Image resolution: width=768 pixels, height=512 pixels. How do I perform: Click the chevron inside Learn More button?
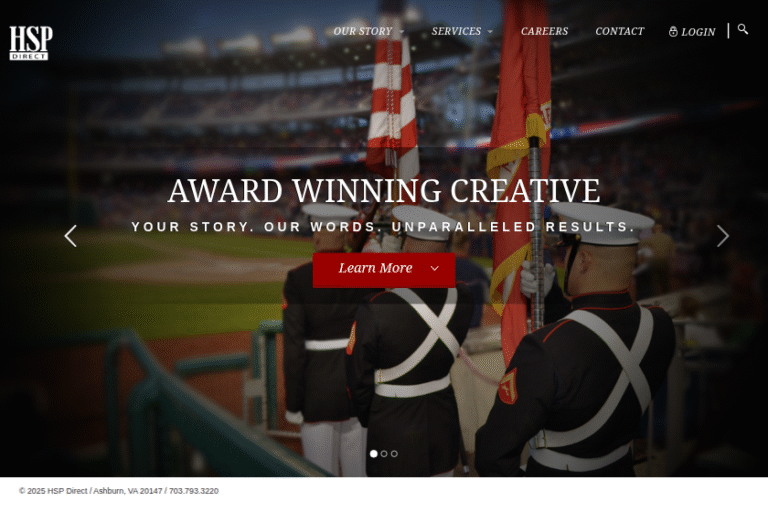pyautogui.click(x=434, y=268)
